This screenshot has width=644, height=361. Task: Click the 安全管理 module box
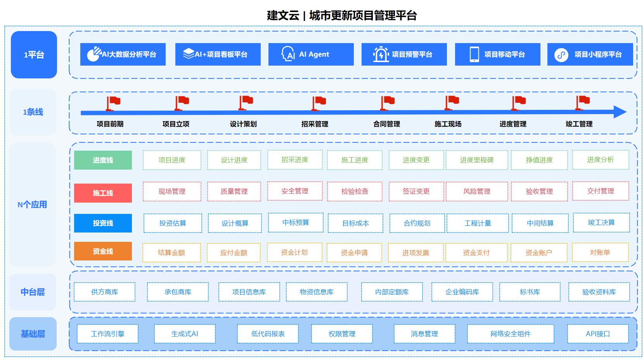(x=295, y=191)
